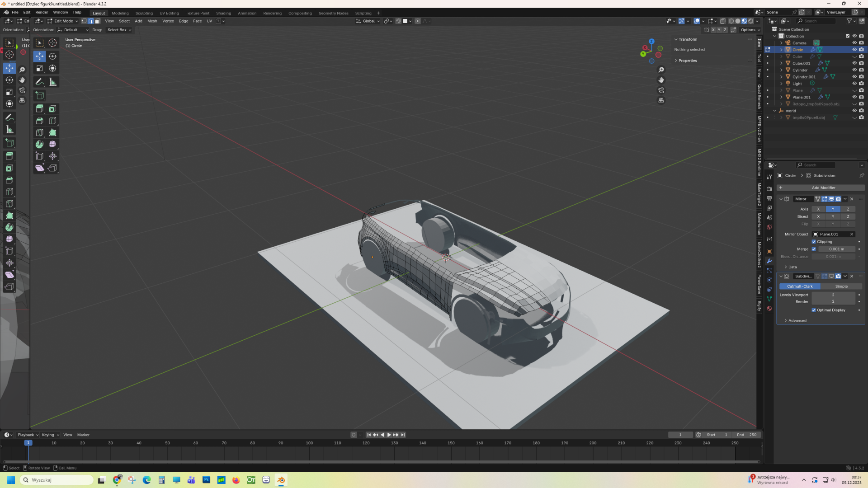This screenshot has height=488, width=868.
Task: Open the Mesh menu
Action: click(152, 21)
